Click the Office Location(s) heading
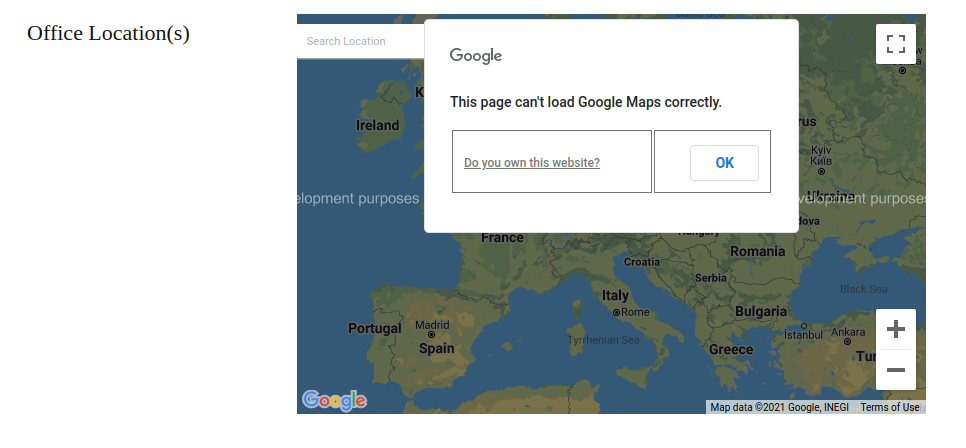Screen dimensions: 966x448 tap(108, 33)
